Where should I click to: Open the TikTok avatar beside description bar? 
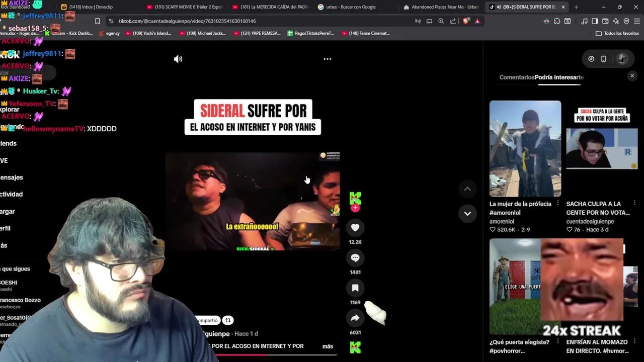[355, 347]
